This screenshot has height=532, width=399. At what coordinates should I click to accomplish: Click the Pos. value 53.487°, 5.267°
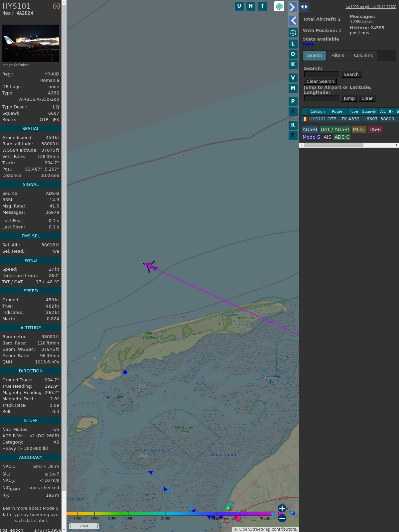[42, 169]
